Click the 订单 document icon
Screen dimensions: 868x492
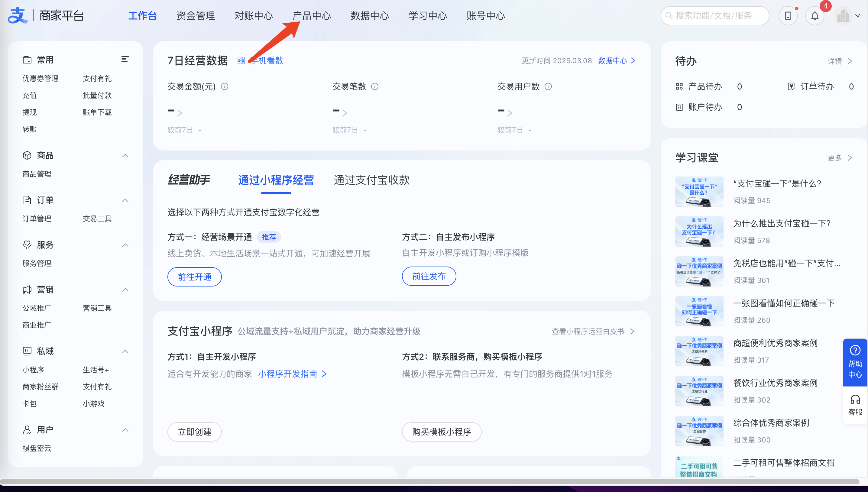click(27, 200)
